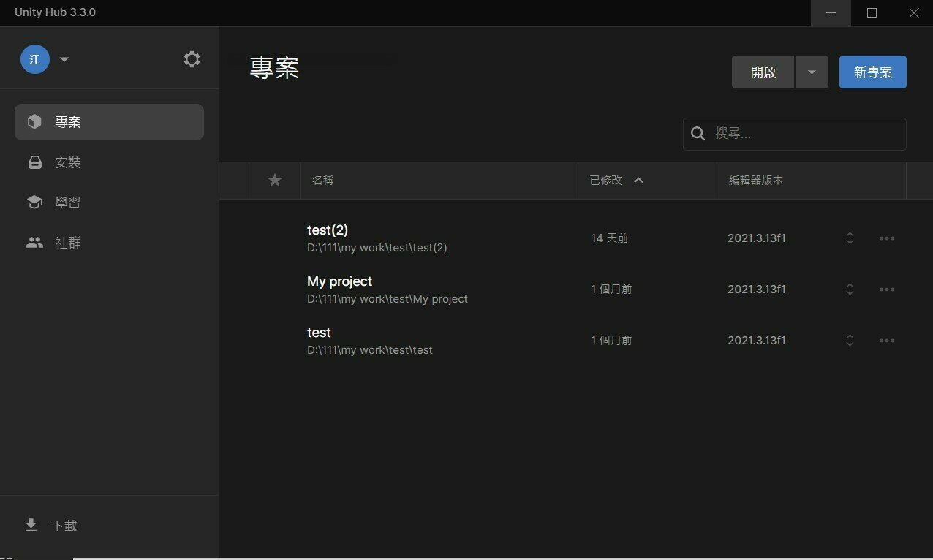933x560 pixels.
Task: Focus the 搜尋 search field
Action: click(x=795, y=134)
